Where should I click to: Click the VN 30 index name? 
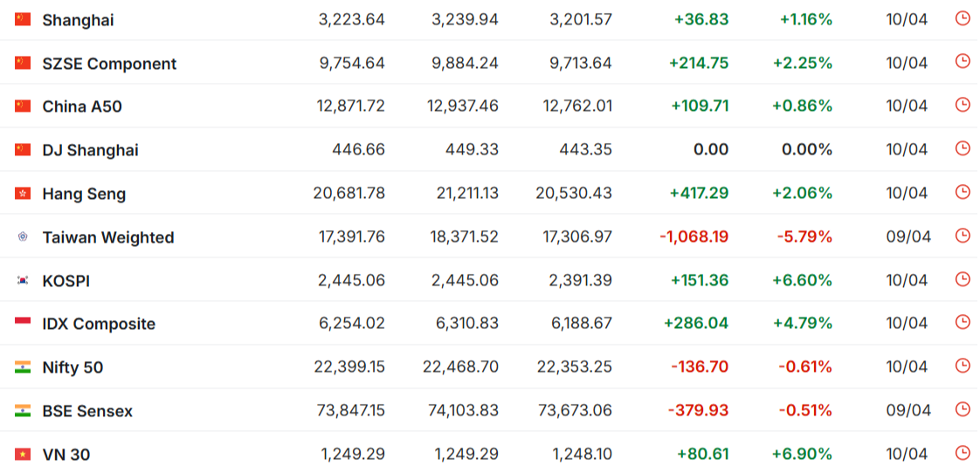(x=66, y=455)
